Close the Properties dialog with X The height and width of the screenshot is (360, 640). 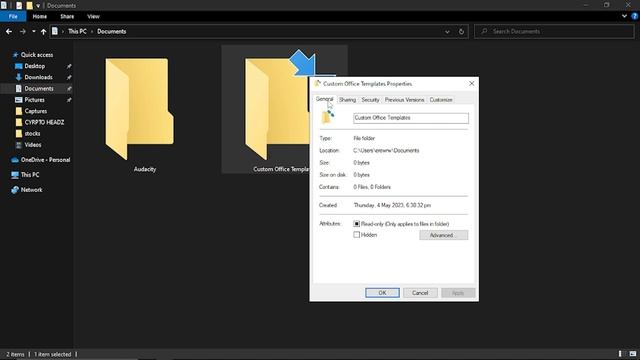[471, 83]
